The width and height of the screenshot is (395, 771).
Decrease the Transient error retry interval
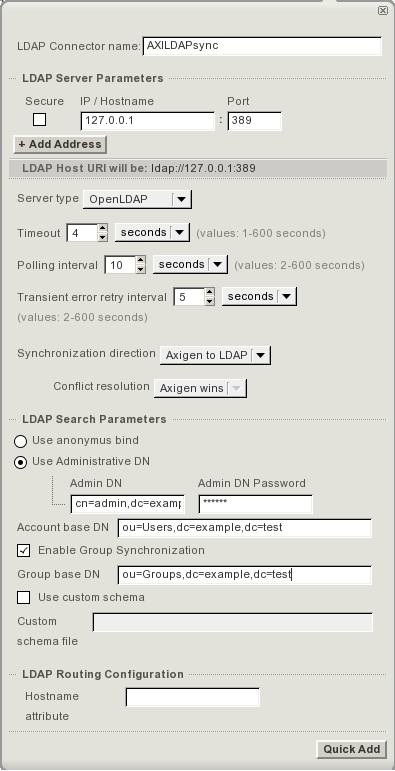click(210, 301)
